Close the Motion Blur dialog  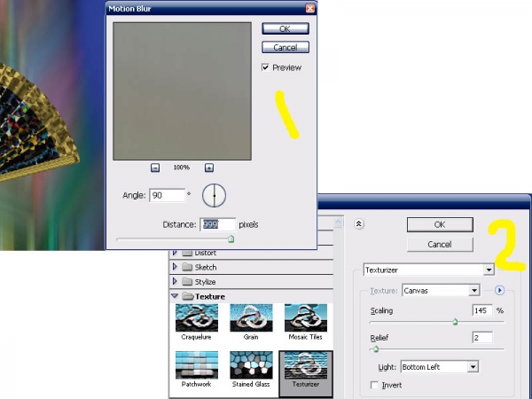point(310,9)
